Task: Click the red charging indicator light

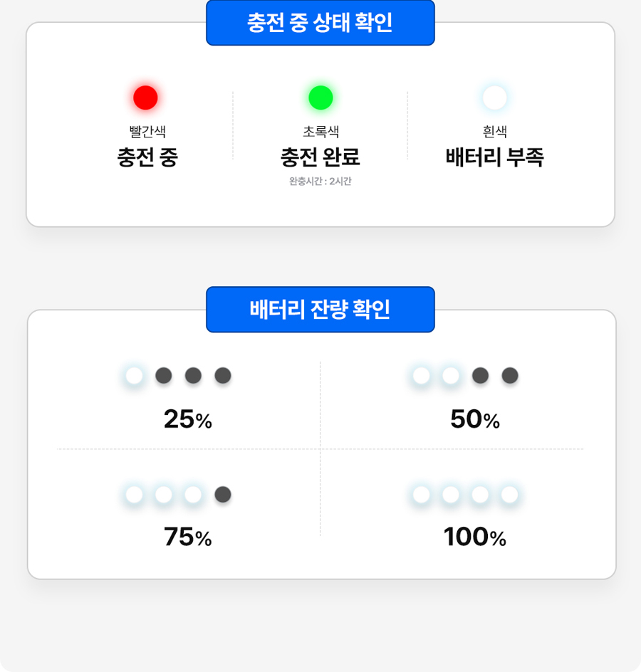Action: [145, 98]
